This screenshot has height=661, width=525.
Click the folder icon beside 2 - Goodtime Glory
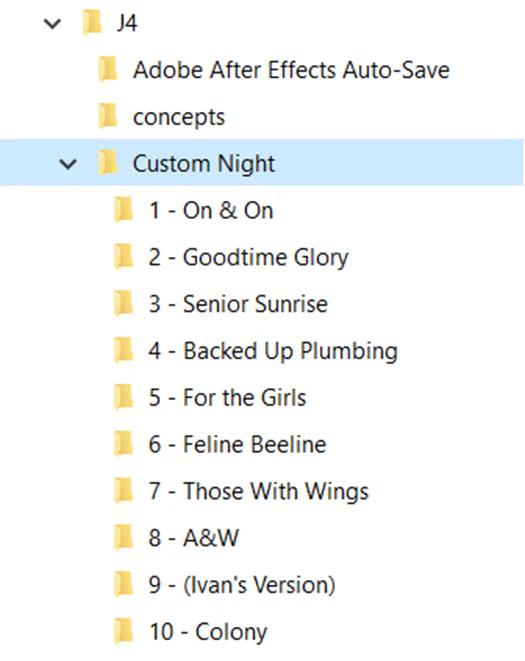click(124, 257)
